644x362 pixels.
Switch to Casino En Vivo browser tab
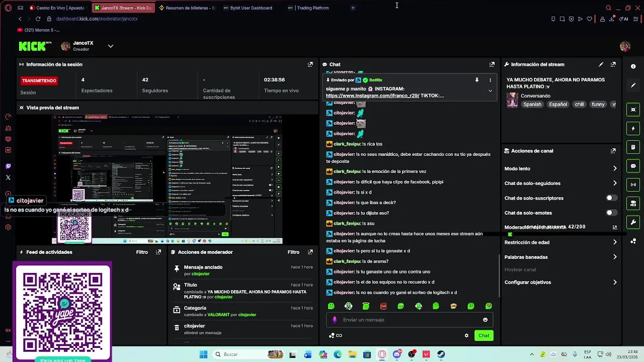[x=58, y=8]
